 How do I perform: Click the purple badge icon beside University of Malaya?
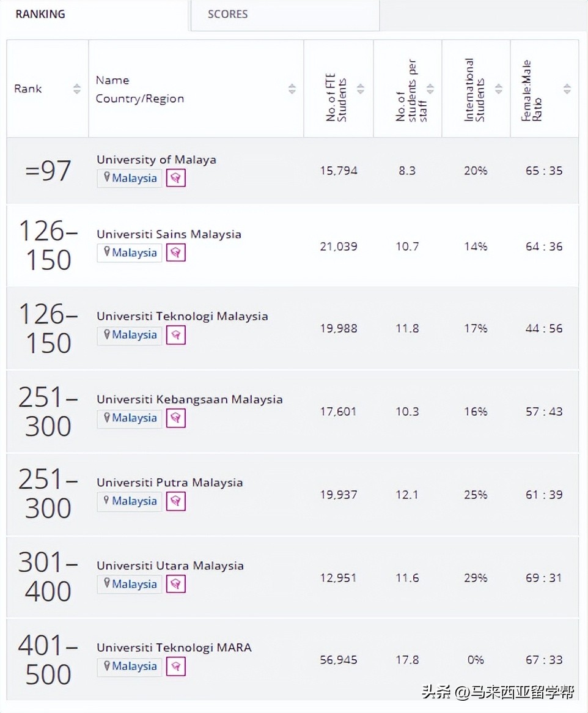[x=176, y=179]
